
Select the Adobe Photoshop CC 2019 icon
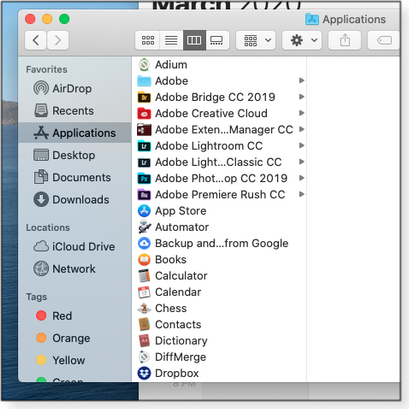(144, 179)
